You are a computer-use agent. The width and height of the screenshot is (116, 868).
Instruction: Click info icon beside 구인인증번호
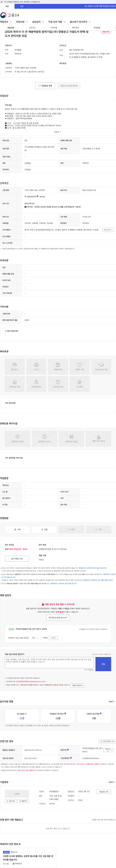point(71,758)
